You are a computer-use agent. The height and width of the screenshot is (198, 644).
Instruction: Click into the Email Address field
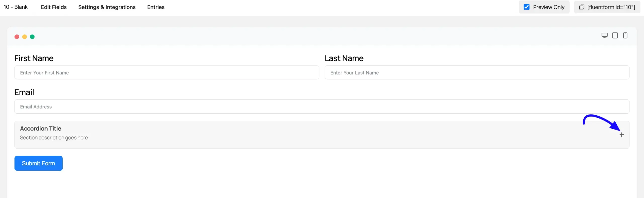pyautogui.click(x=322, y=107)
